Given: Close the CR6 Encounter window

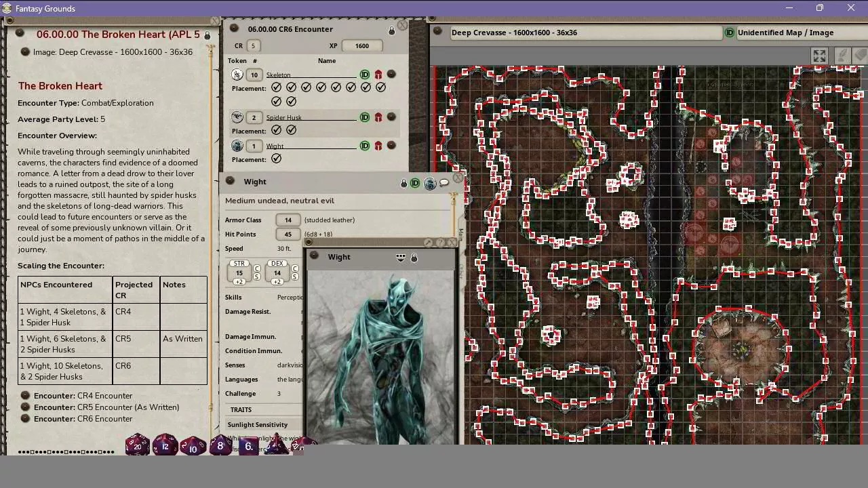Looking at the screenshot, I should coord(402,25).
